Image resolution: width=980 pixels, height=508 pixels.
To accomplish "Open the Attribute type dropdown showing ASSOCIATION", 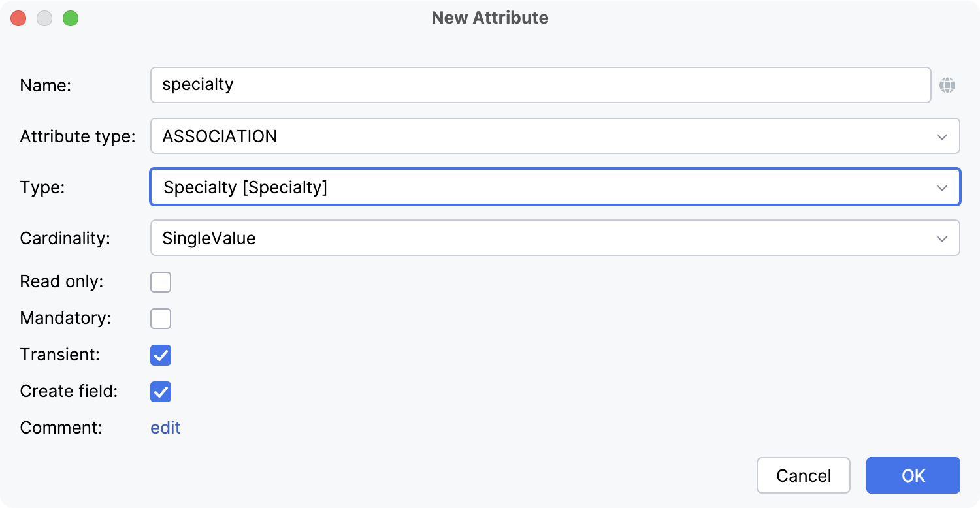I will [555, 136].
